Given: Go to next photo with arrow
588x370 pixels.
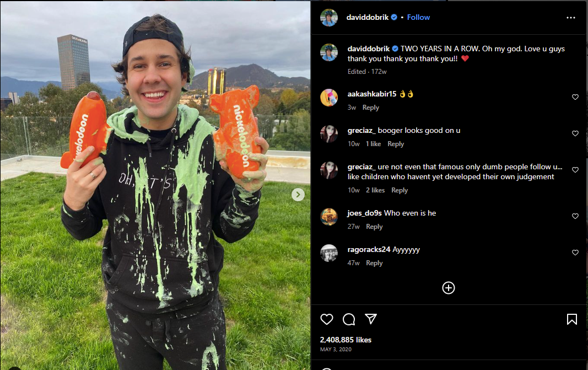Looking at the screenshot, I should [x=298, y=195].
